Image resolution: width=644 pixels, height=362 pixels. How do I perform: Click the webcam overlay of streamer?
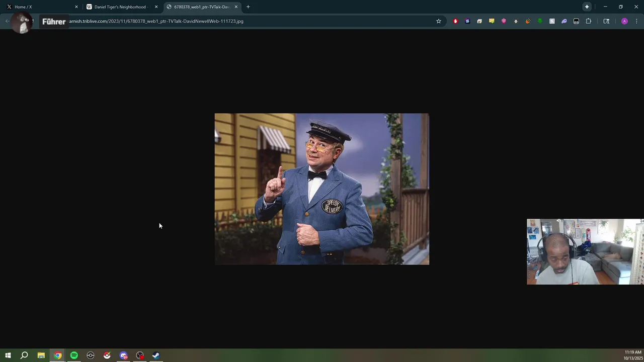(585, 251)
